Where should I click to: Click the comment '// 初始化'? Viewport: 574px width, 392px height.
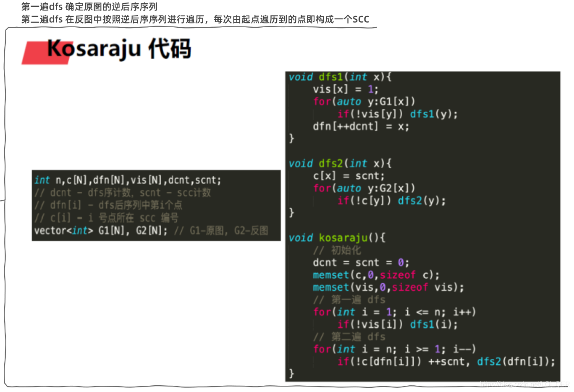[337, 250]
